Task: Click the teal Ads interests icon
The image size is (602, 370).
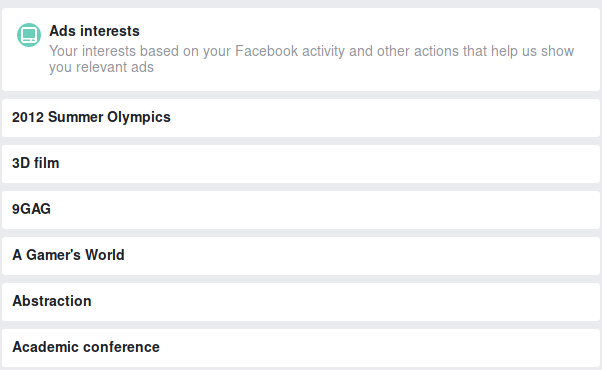Action: click(x=29, y=35)
